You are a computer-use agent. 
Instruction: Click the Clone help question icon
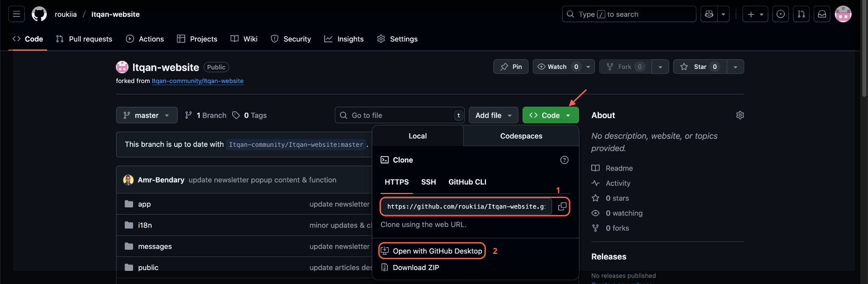[x=564, y=160]
